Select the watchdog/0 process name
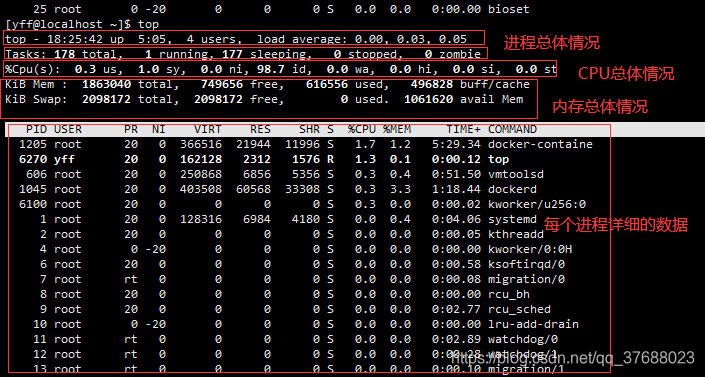Viewport: 705px width, 377px height. coord(523,339)
